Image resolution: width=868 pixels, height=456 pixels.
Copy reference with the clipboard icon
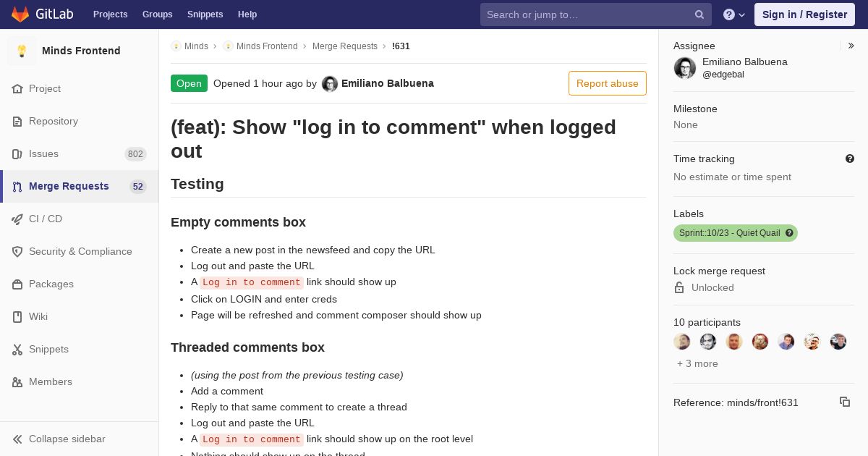845,402
